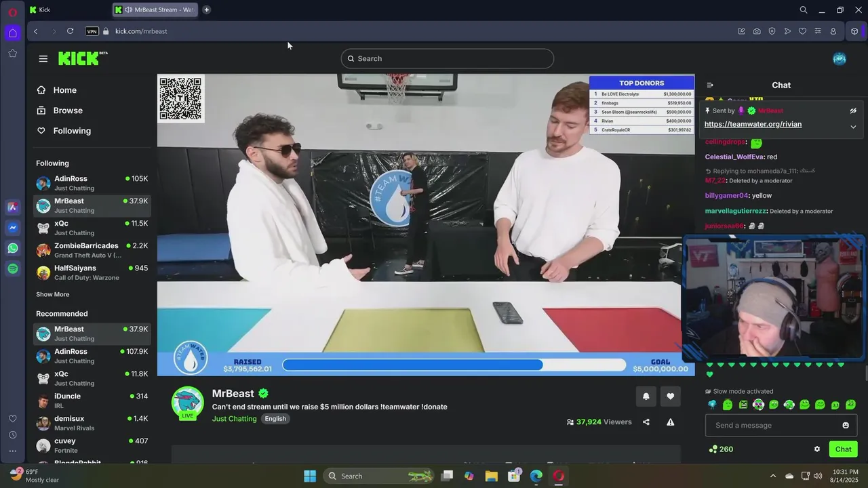Show hidden system tray icons

pyautogui.click(x=772, y=476)
